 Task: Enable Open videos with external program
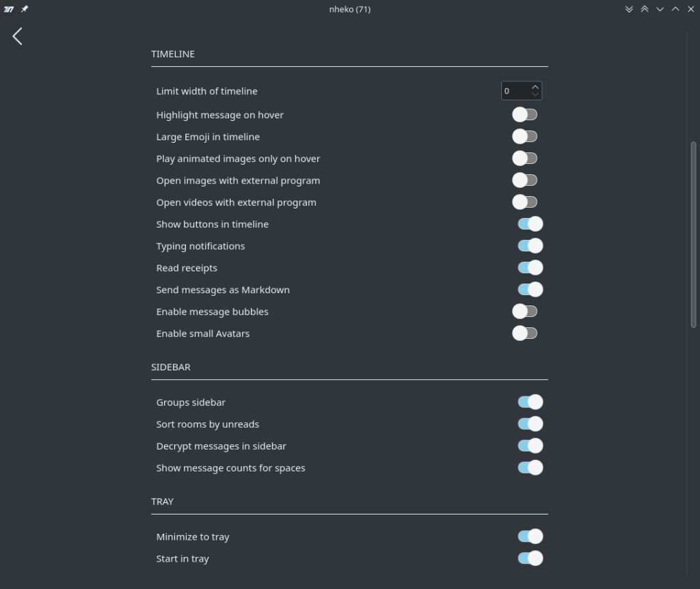[x=524, y=202]
